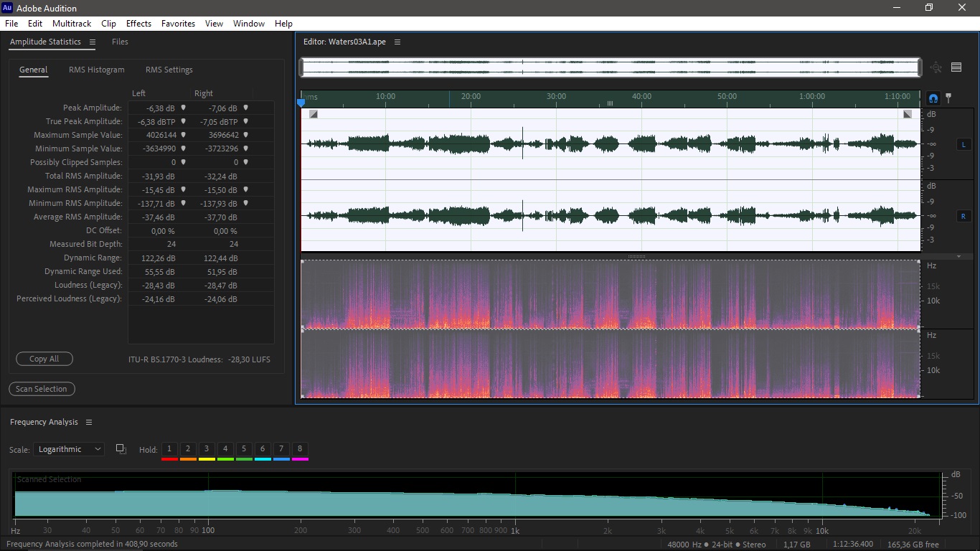Enable Hold 1 frequency snapshot

pyautogui.click(x=169, y=449)
